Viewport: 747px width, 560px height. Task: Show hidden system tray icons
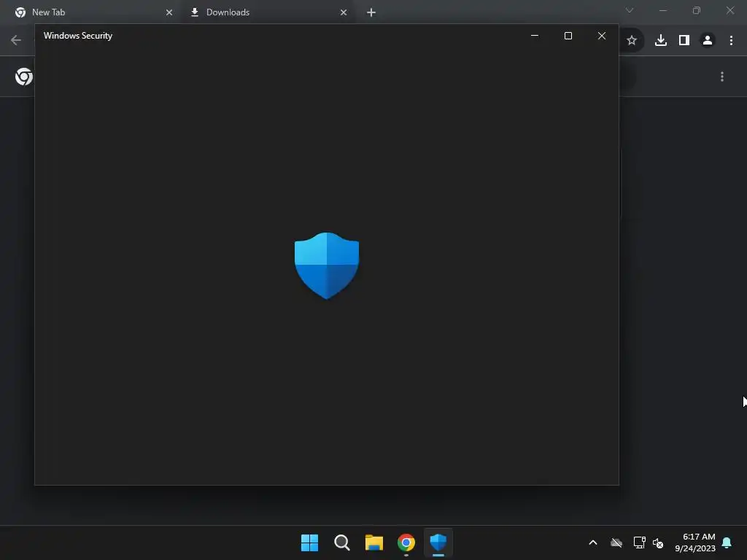tap(593, 542)
